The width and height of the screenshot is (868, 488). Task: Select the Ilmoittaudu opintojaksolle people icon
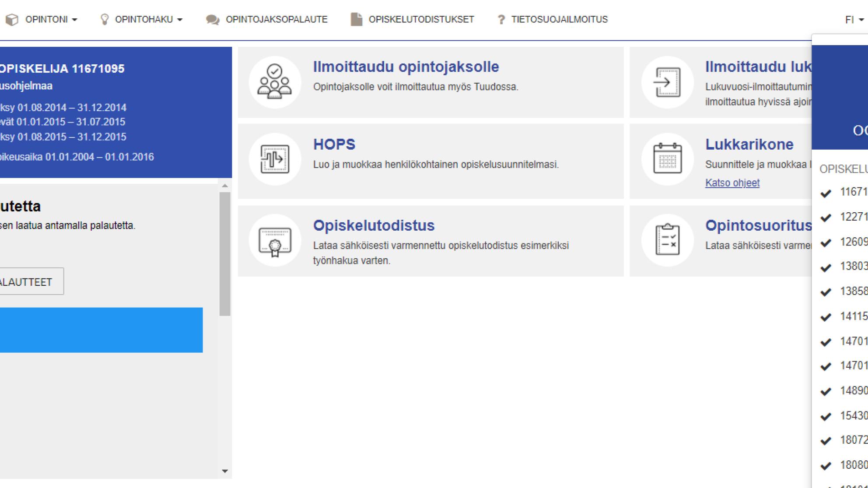pyautogui.click(x=274, y=81)
